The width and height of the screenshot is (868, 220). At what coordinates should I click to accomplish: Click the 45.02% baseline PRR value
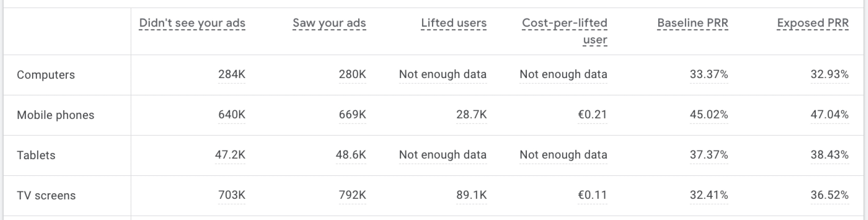click(x=709, y=114)
